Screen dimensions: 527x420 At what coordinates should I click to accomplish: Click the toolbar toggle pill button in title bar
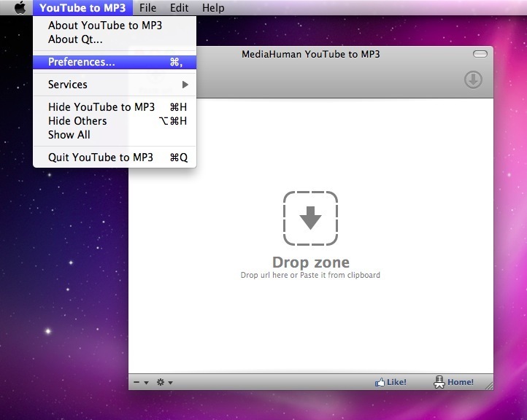[480, 54]
